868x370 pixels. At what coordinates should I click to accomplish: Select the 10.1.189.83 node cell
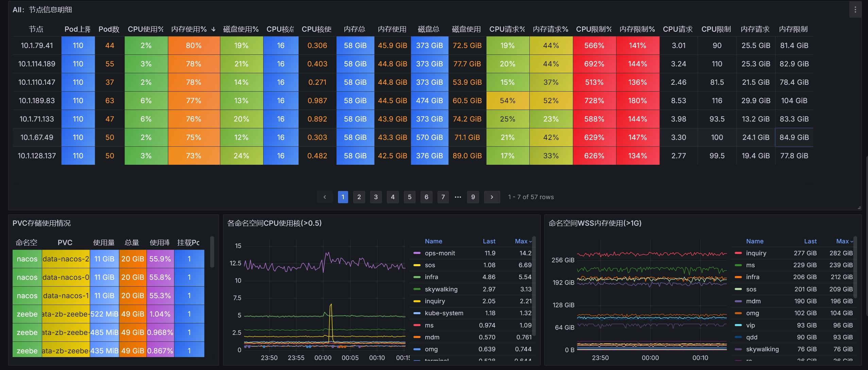click(x=37, y=101)
